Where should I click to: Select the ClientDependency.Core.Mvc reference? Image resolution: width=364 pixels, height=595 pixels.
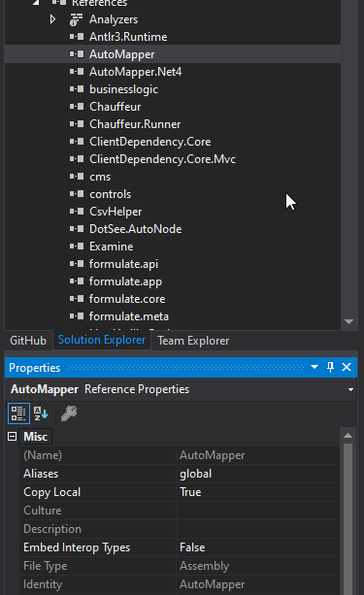[x=162, y=159]
